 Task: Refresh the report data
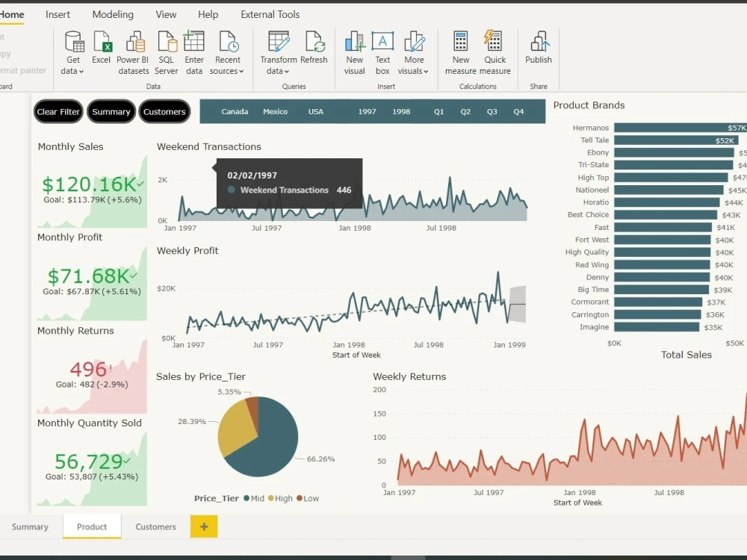click(314, 51)
